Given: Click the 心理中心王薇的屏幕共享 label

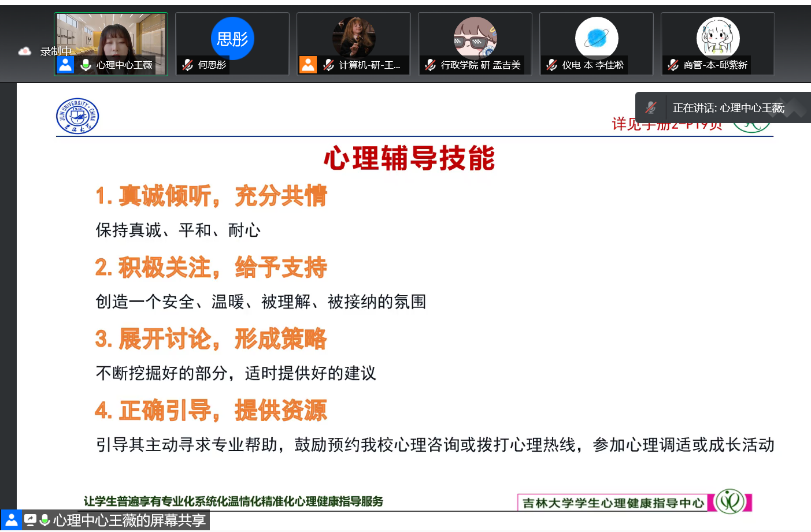Looking at the screenshot, I should [129, 520].
